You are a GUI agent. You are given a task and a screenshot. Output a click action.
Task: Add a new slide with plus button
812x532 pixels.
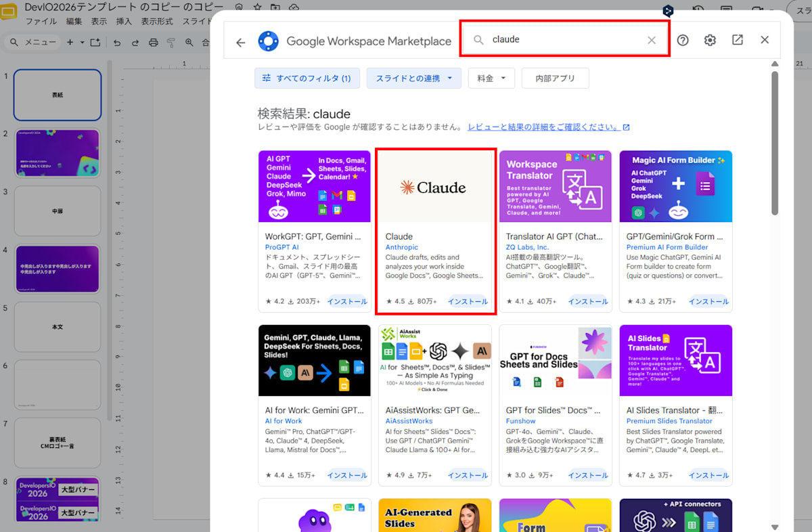[x=70, y=43]
